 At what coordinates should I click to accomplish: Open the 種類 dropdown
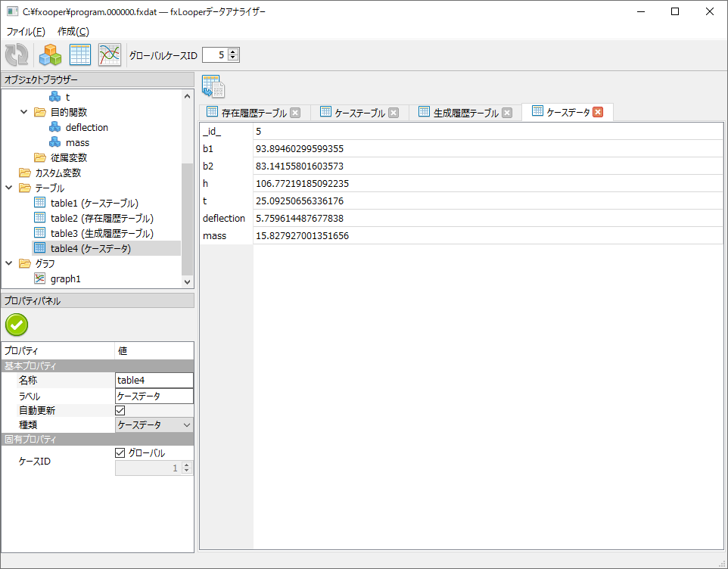[x=154, y=425]
